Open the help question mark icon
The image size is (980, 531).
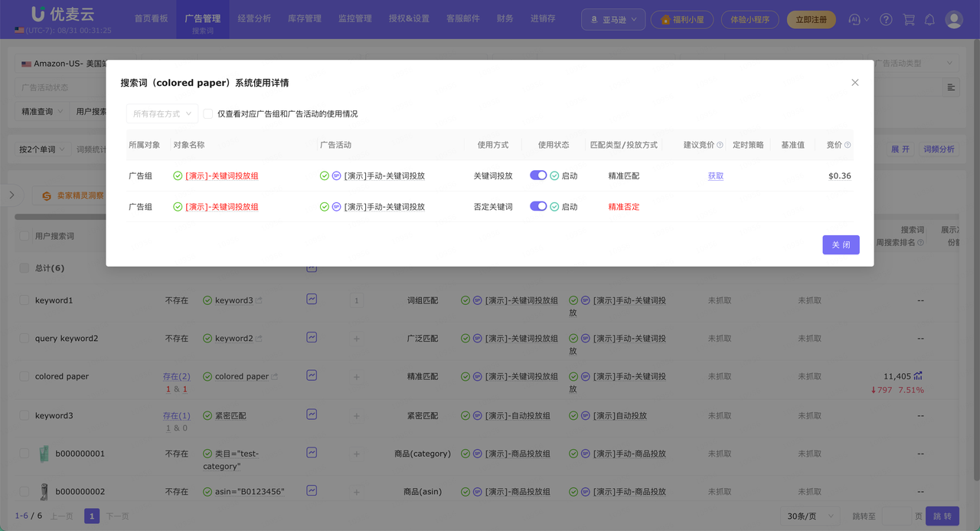pyautogui.click(x=886, y=19)
